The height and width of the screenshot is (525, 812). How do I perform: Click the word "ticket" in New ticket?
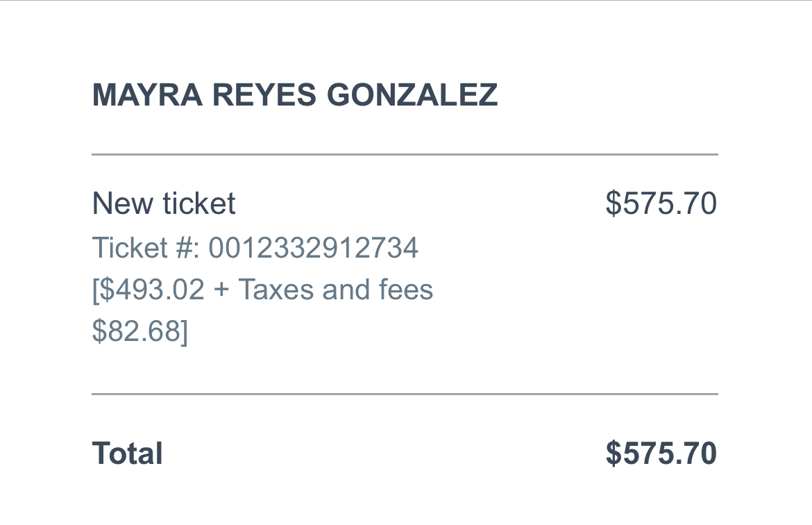click(x=199, y=203)
